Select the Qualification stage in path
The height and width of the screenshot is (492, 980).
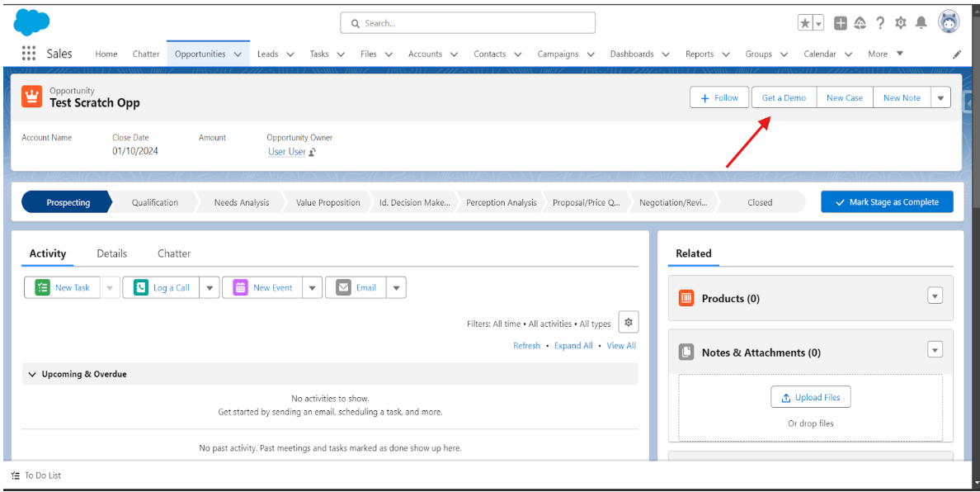point(155,202)
